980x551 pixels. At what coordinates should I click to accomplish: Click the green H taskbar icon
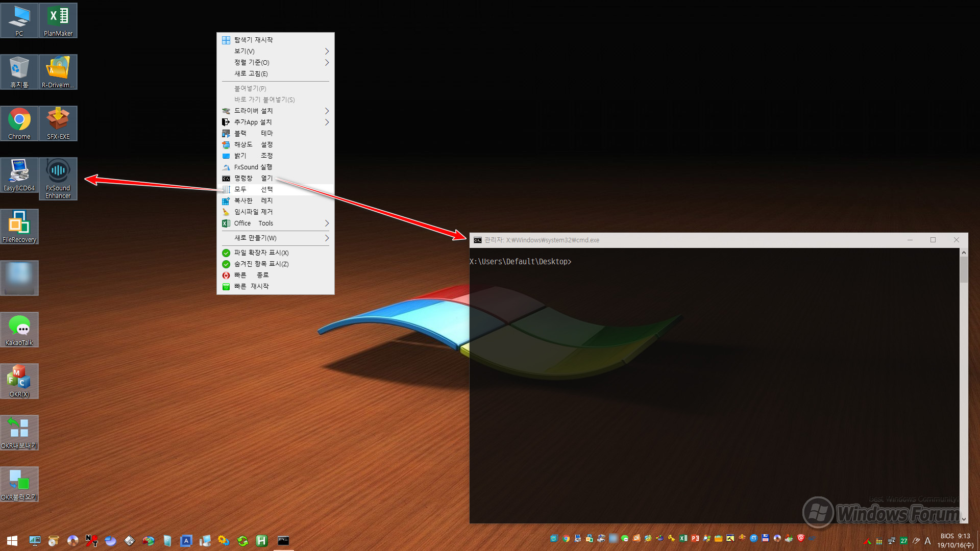click(x=262, y=541)
